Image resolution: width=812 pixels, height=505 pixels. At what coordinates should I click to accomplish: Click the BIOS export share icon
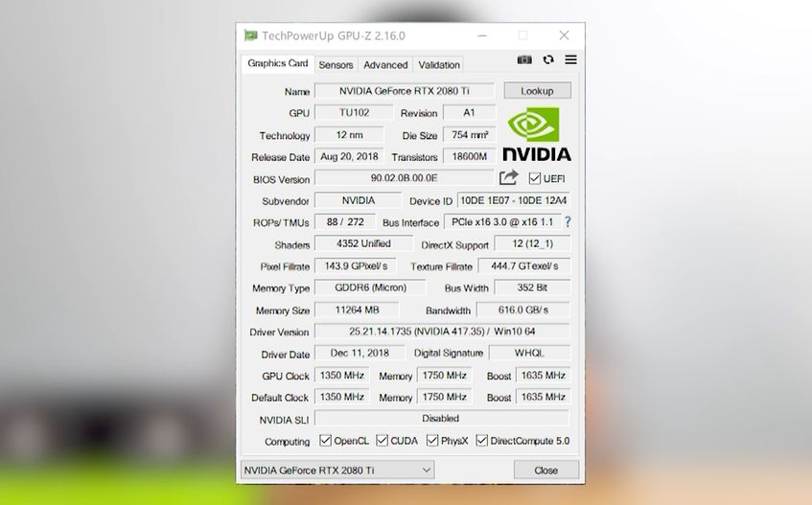click(508, 177)
